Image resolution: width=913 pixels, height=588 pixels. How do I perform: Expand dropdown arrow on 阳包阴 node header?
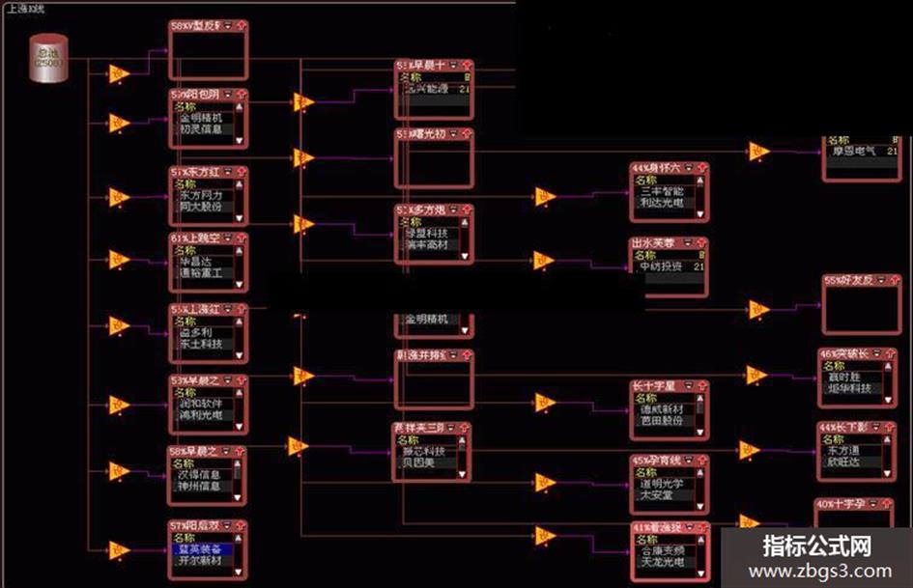pos(228,95)
